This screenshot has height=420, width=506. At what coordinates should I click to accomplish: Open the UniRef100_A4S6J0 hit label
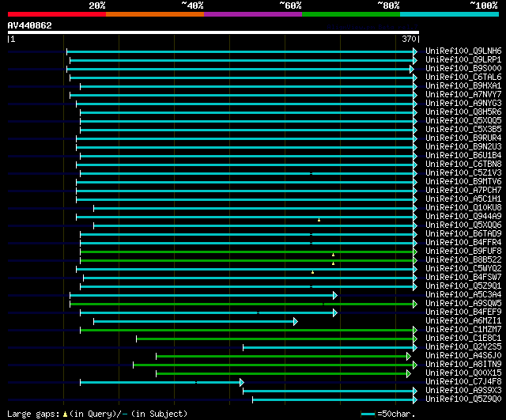463,356
